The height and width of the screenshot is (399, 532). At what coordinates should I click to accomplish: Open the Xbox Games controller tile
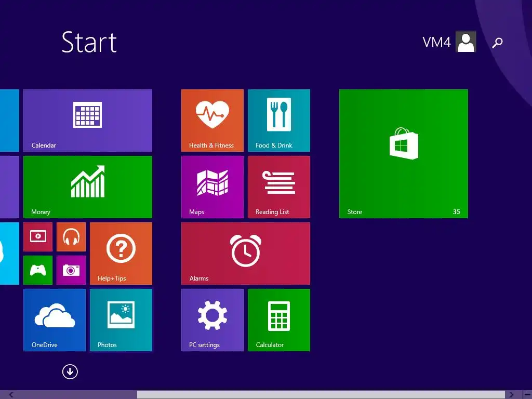coord(38,270)
